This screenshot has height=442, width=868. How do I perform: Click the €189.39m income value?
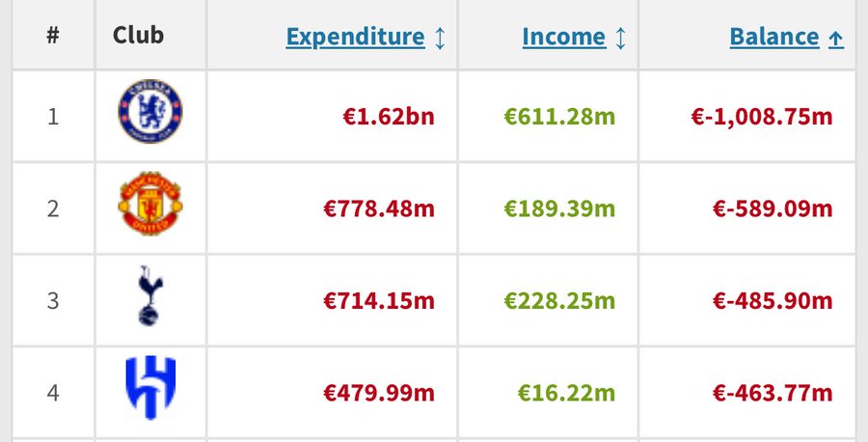(x=558, y=208)
